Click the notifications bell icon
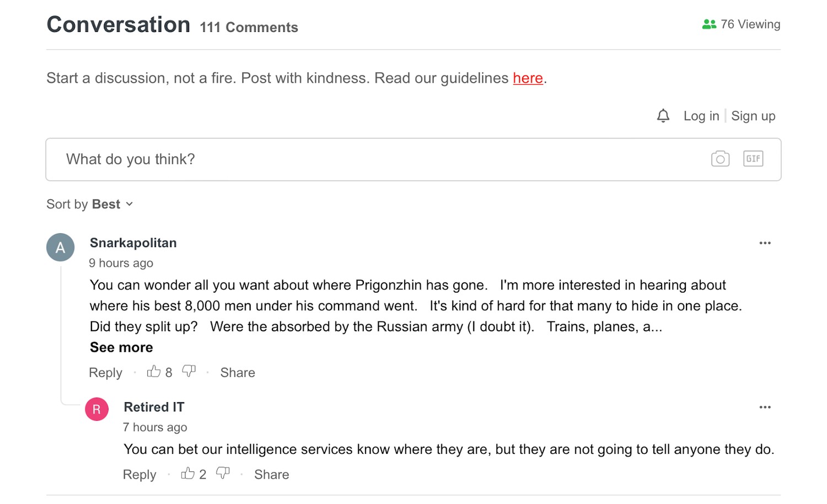This screenshot has height=504, width=827. pos(663,116)
